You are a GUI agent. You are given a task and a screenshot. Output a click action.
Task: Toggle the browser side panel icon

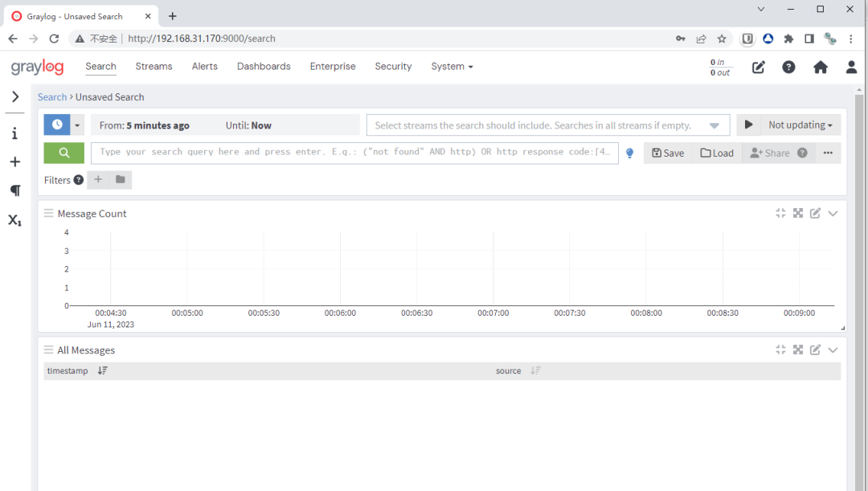[809, 39]
